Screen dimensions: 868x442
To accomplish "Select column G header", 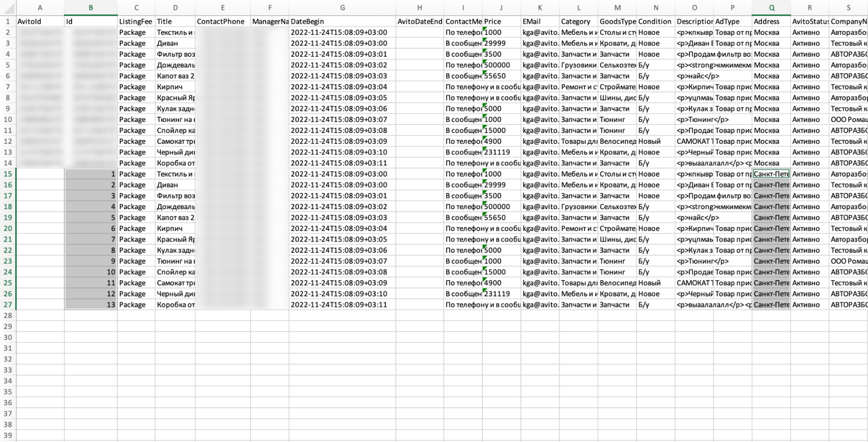I will pos(342,8).
